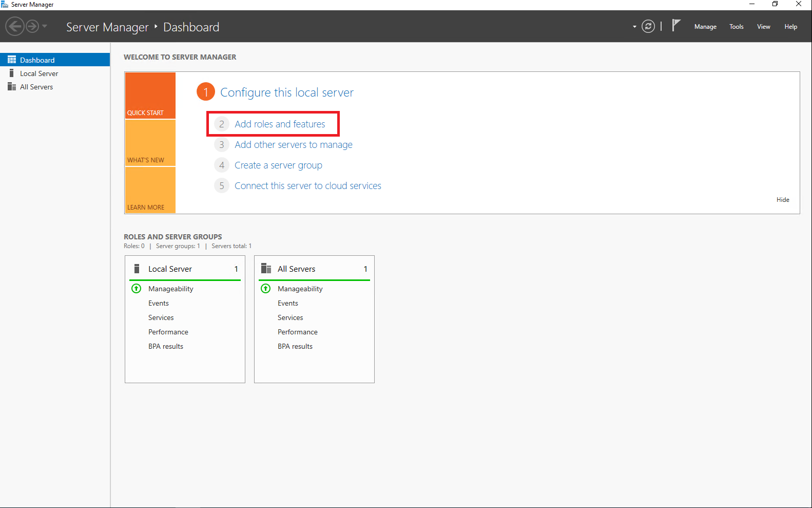Open dropdown arrow beside the refresh icon
The width and height of the screenshot is (812, 508).
pyautogui.click(x=634, y=27)
